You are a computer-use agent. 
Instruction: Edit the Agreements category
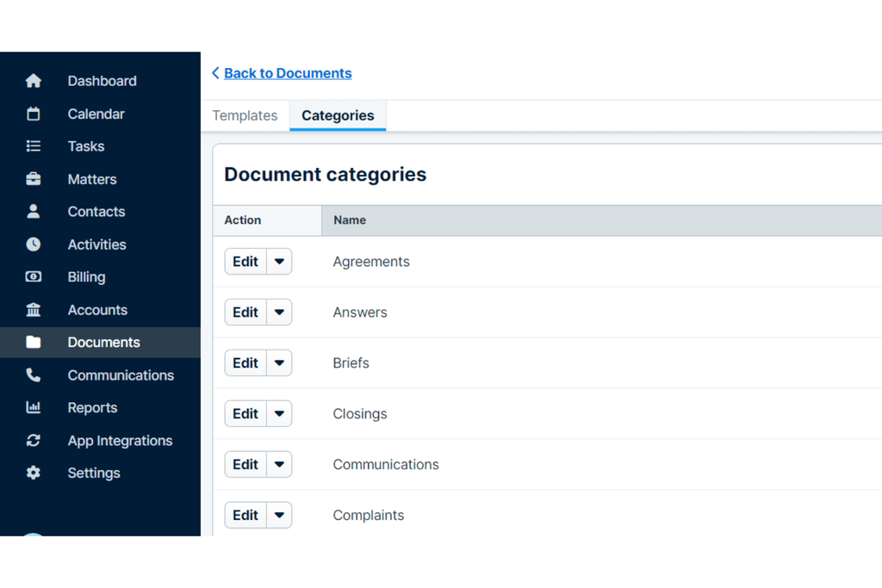pyautogui.click(x=245, y=262)
